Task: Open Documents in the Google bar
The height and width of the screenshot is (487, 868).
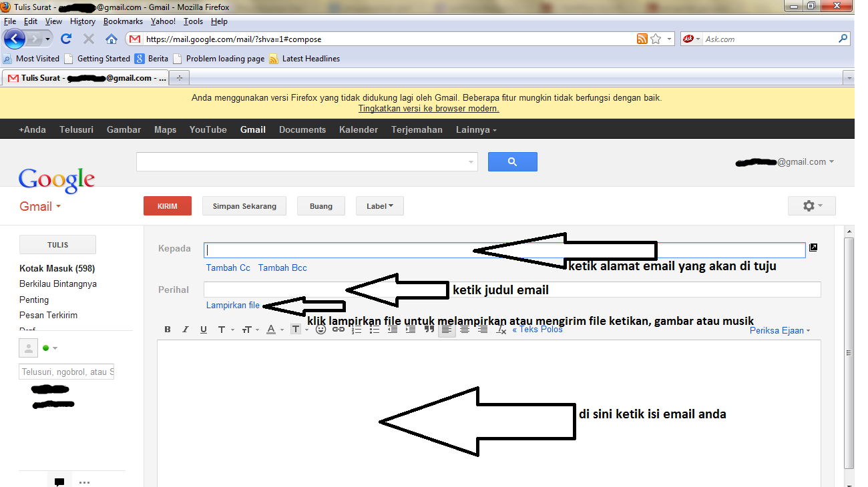Action: [302, 129]
